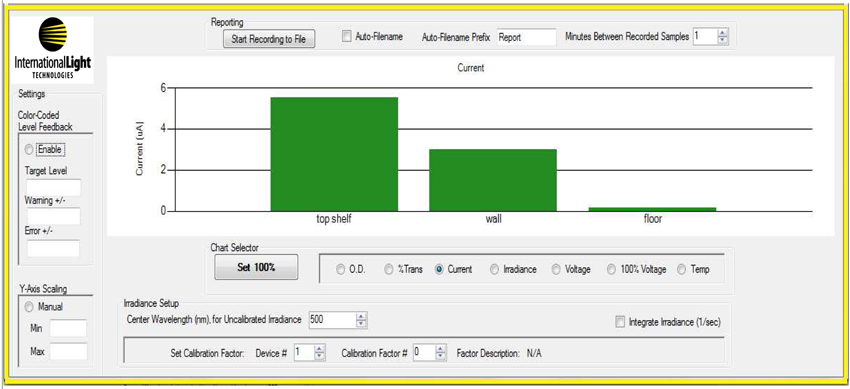
Task: Enable Color-Coded Level Feedback radio button
Action: pos(29,150)
